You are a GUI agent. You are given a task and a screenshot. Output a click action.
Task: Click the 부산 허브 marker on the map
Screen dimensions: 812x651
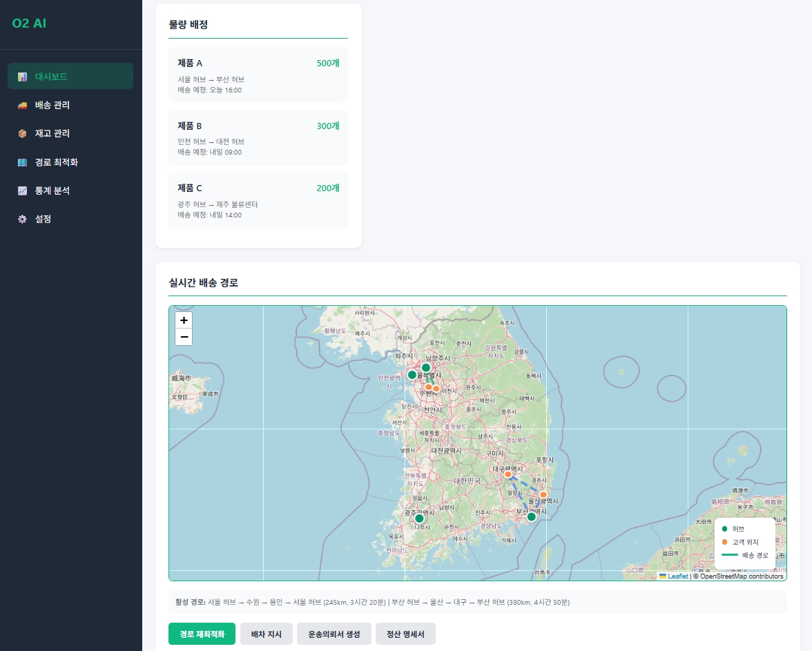pos(532,516)
